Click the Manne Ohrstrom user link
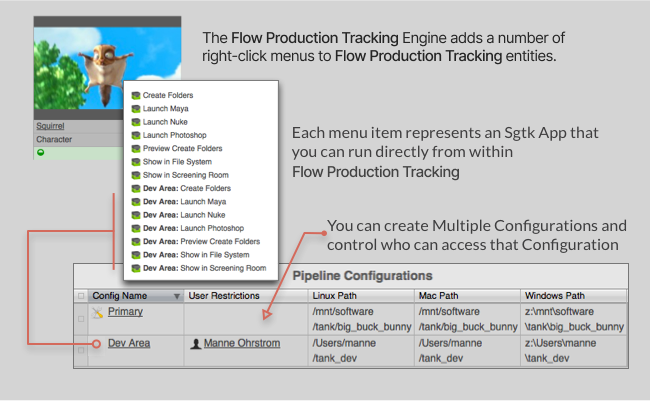Screen dimensions: 650x401 pyautogui.click(x=241, y=344)
